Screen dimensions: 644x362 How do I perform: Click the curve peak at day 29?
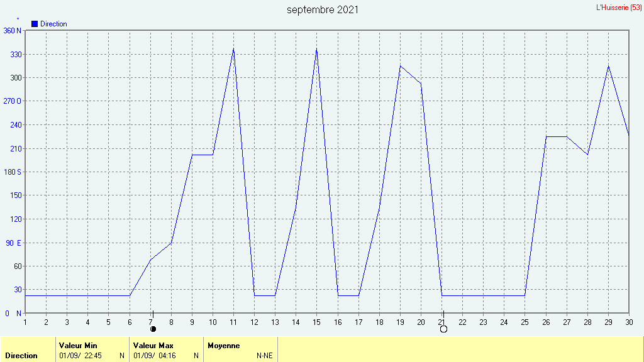coord(608,66)
